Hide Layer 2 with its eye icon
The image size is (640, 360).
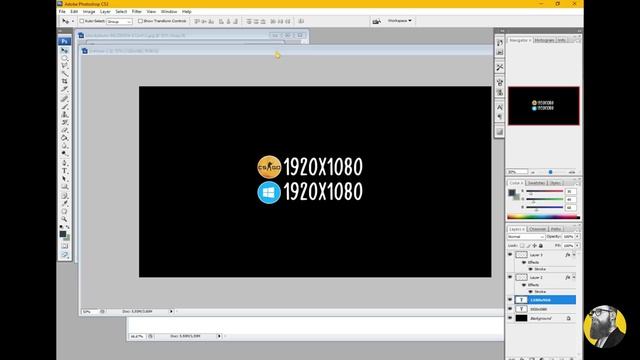click(510, 277)
